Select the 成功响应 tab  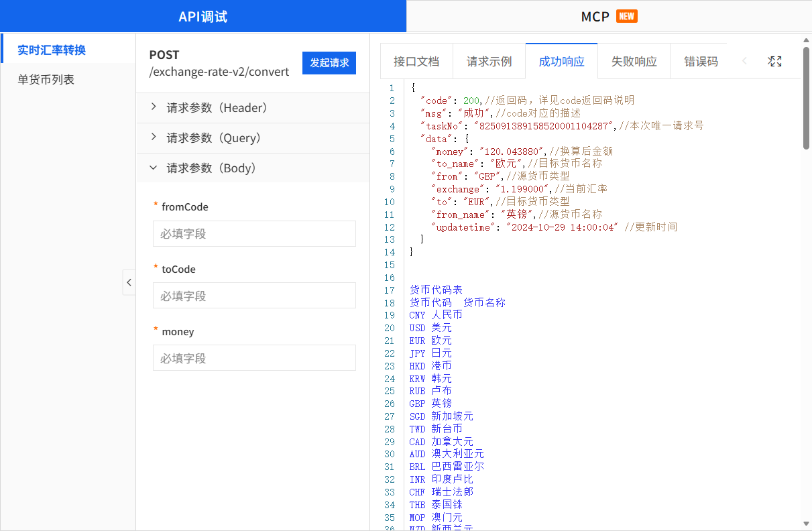coord(561,62)
